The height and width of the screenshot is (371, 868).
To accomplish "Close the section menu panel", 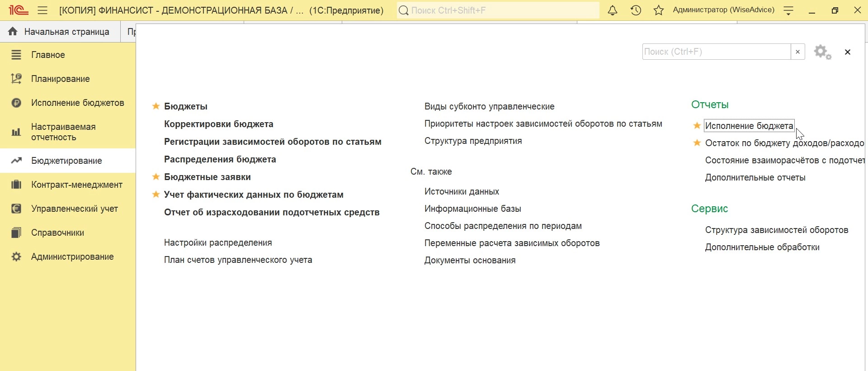I will [848, 52].
